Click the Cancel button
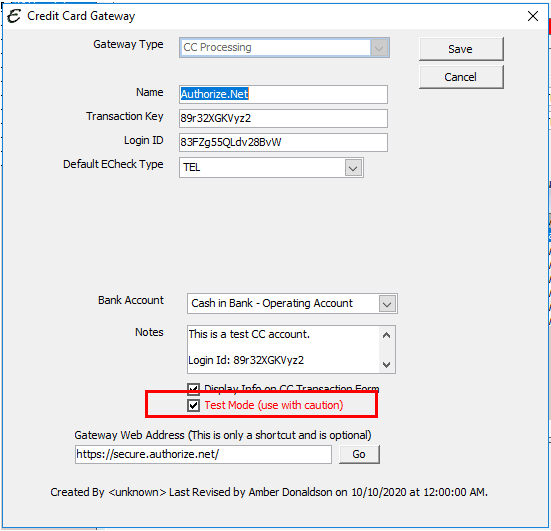Screen dimensions: 551x531 pos(461,77)
